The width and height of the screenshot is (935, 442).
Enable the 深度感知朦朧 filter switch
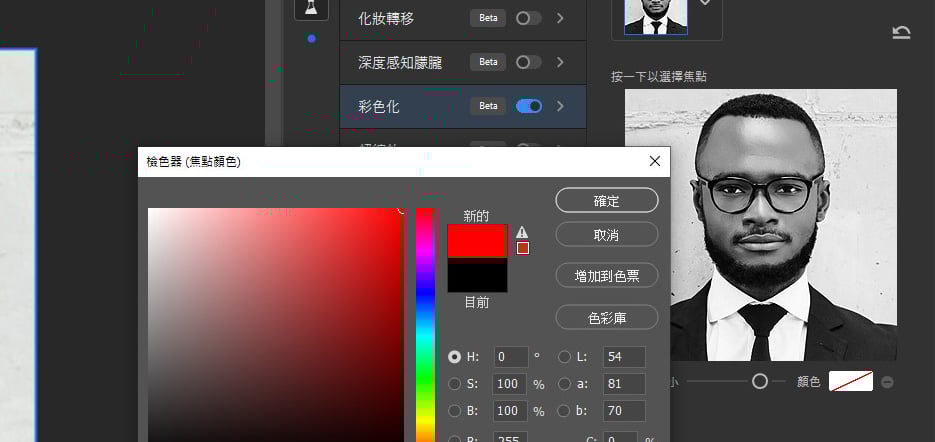528,62
